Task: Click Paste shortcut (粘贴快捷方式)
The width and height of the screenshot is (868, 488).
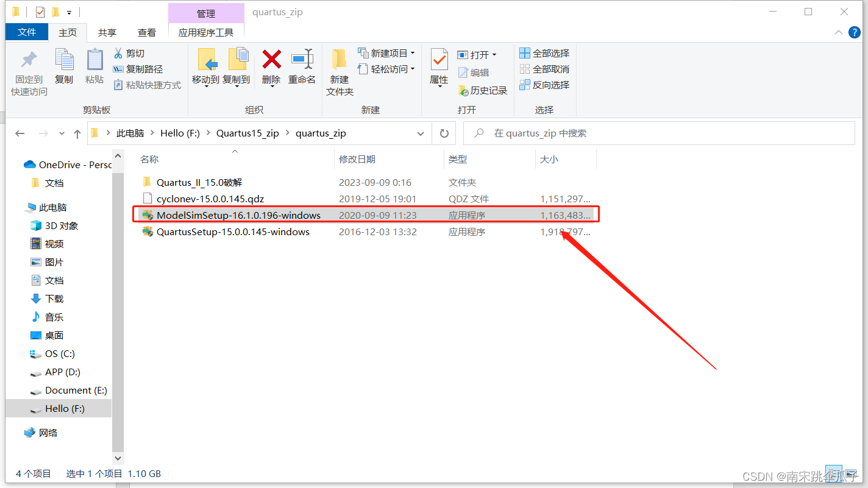Action: pyautogui.click(x=148, y=85)
